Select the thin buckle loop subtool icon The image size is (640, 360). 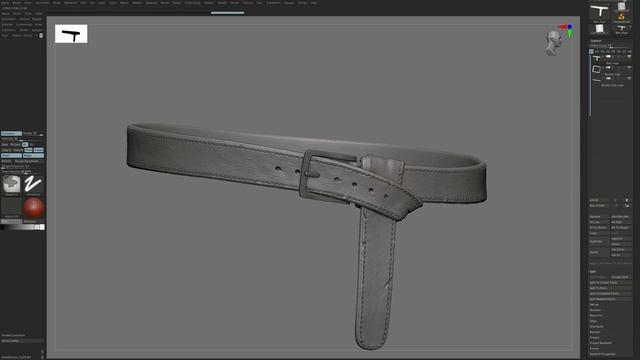pyautogui.click(x=596, y=80)
